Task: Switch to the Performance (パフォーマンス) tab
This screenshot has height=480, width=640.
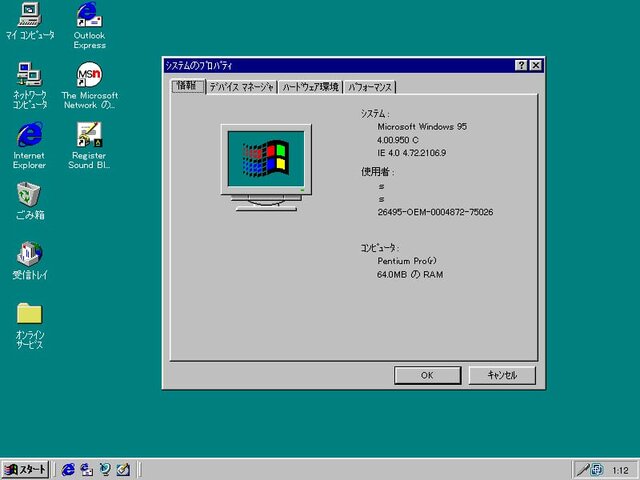Action: tap(370, 87)
